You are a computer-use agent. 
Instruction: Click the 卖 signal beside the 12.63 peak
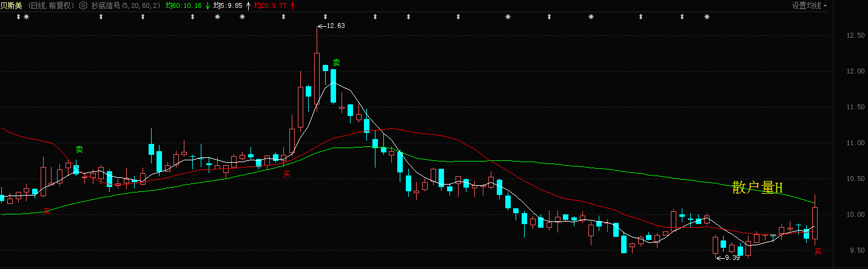pos(336,63)
